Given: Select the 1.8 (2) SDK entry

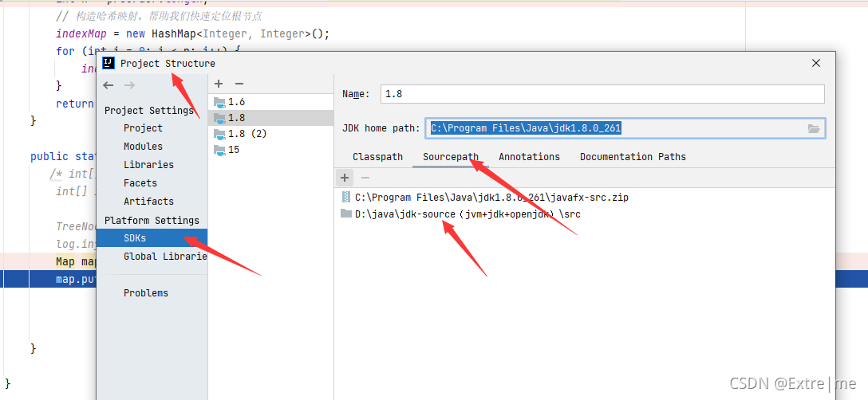Looking at the screenshot, I should pos(271,134).
